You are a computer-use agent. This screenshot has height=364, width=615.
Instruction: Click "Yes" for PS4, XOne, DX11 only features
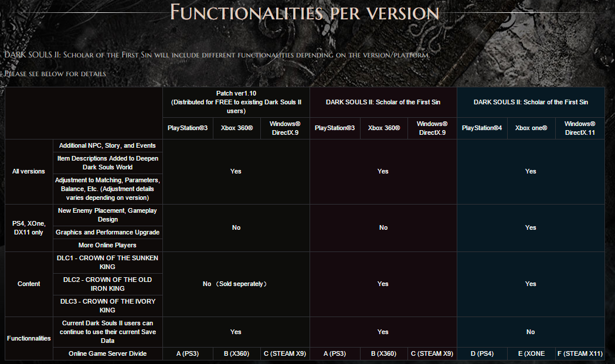[x=531, y=227]
